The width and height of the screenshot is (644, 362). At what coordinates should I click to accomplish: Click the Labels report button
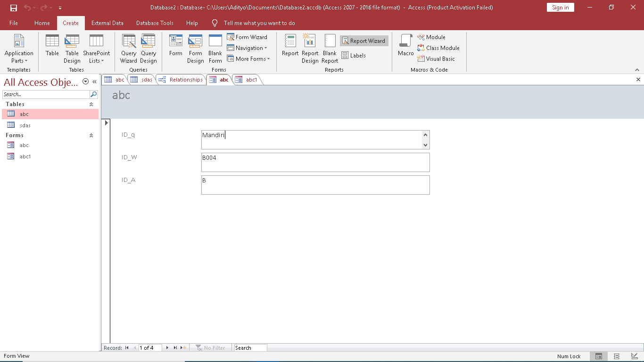point(354,56)
